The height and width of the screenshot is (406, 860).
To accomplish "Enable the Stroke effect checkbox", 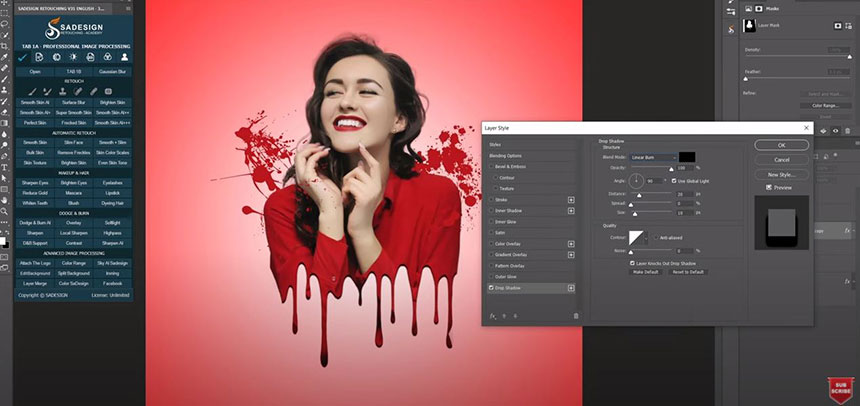I will click(x=491, y=200).
